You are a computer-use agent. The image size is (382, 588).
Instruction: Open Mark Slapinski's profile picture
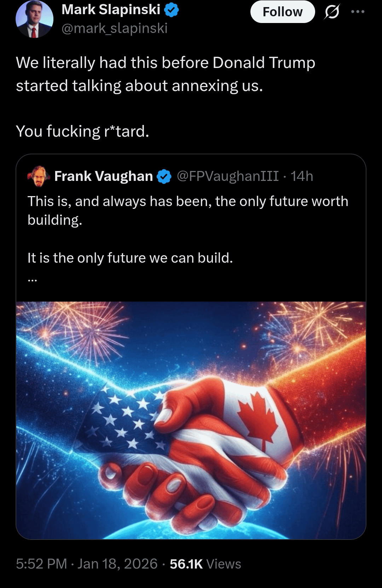[x=34, y=19]
